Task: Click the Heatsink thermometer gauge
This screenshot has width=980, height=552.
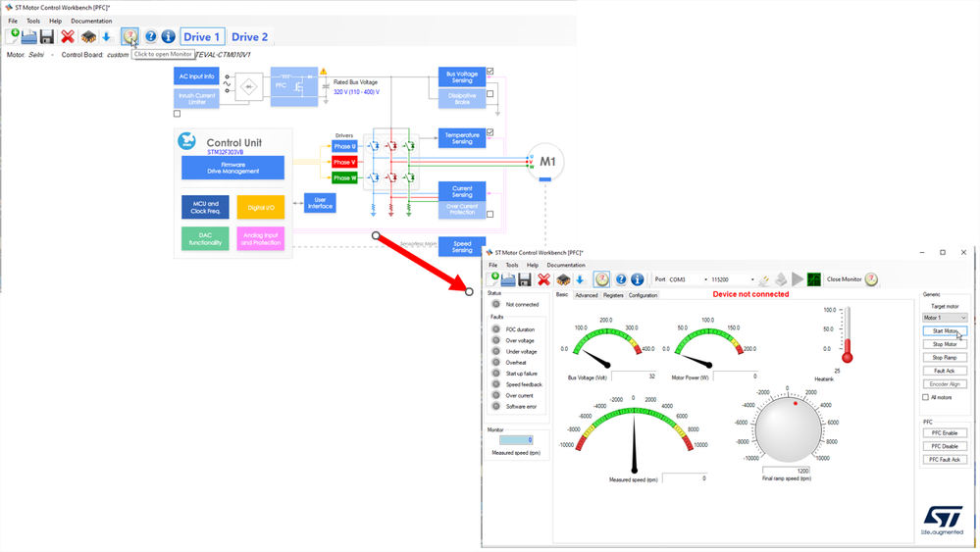Action: pos(847,336)
